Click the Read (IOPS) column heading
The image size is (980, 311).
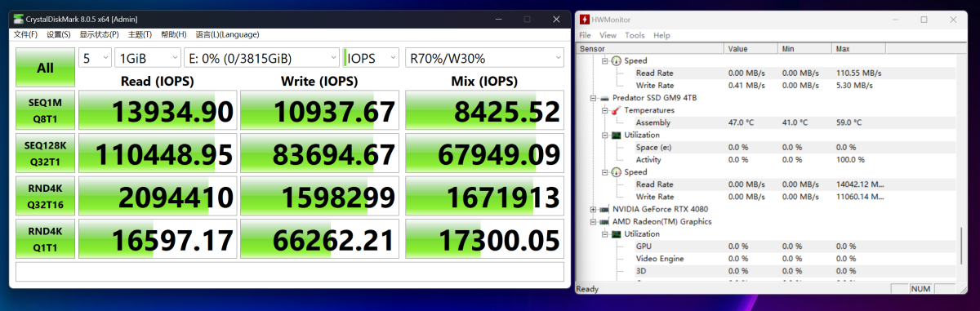coord(158,81)
